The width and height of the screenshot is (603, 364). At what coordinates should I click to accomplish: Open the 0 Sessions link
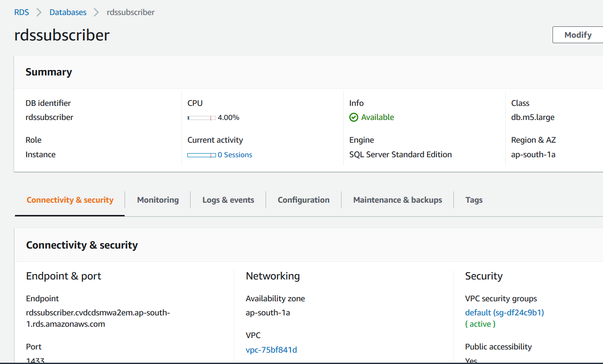point(235,155)
